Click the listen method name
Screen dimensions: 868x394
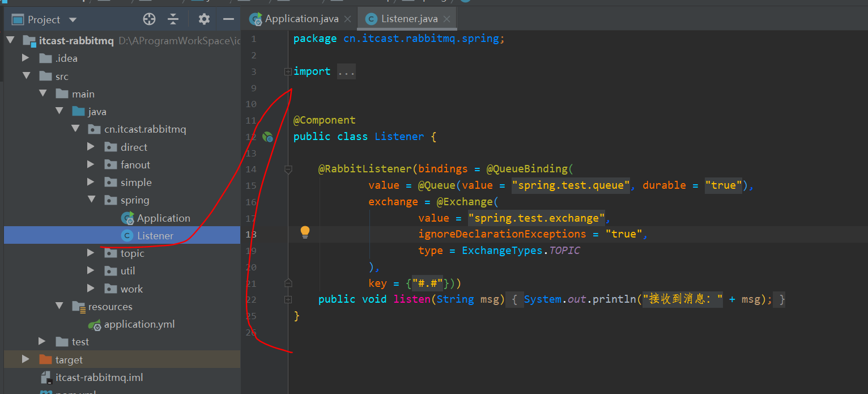(412, 299)
